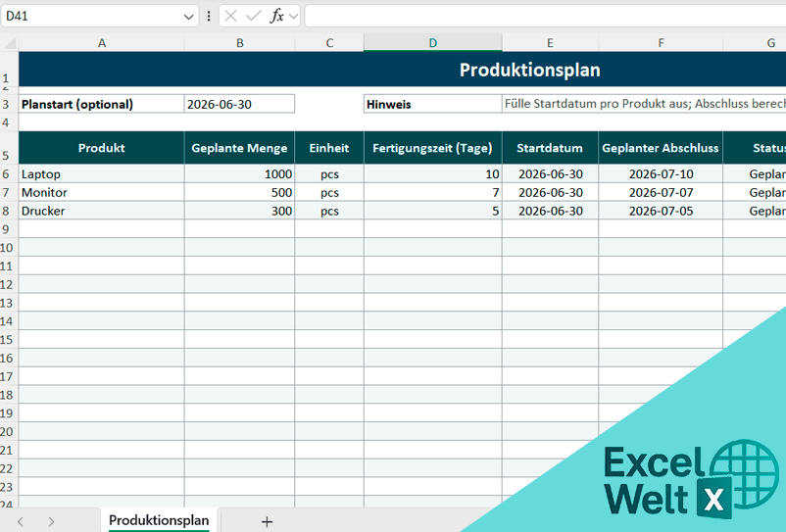Image resolution: width=786 pixels, height=532 pixels.
Task: Click Fertigungszeit cell with value 10
Action: pyautogui.click(x=433, y=174)
